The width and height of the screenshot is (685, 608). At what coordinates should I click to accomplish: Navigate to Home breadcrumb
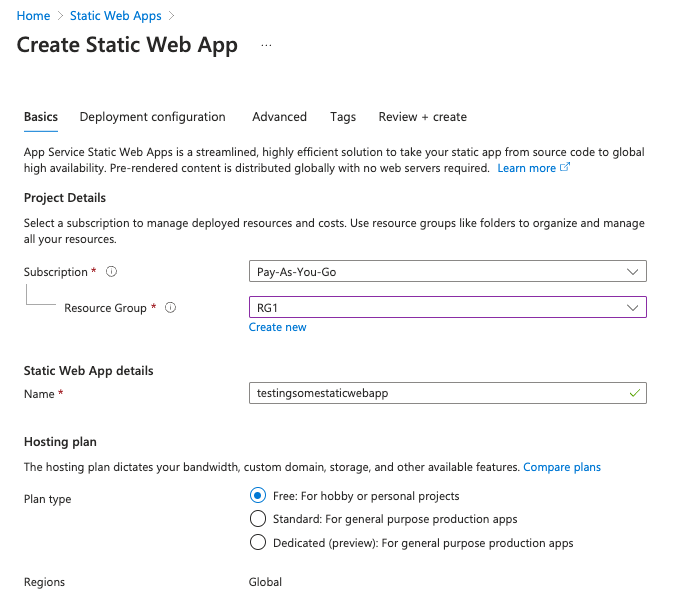(33, 16)
